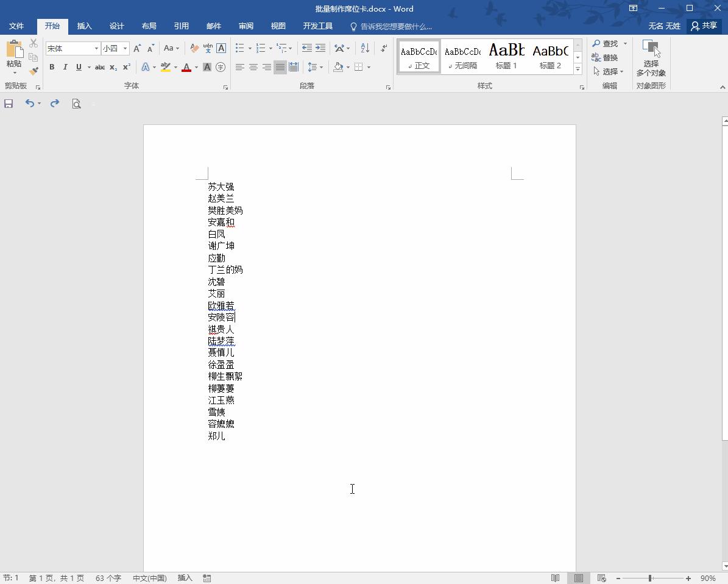
Task: Toggle show/hide paragraph marks
Action: pyautogui.click(x=383, y=48)
